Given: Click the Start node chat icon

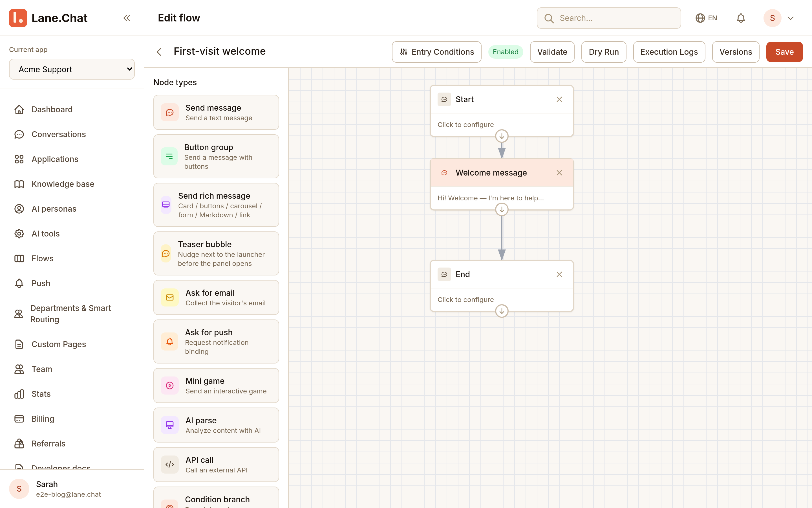Looking at the screenshot, I should point(444,99).
